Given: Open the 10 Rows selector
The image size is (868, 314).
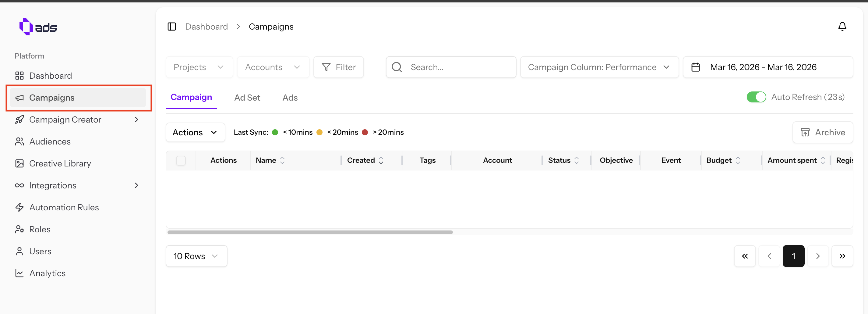Looking at the screenshot, I should tap(196, 256).
